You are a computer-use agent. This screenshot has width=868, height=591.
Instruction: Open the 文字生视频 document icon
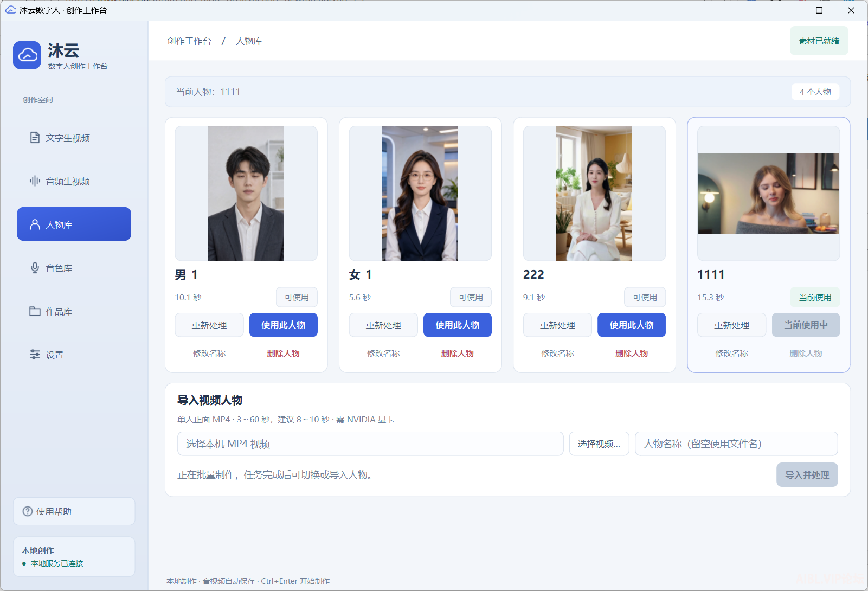35,138
